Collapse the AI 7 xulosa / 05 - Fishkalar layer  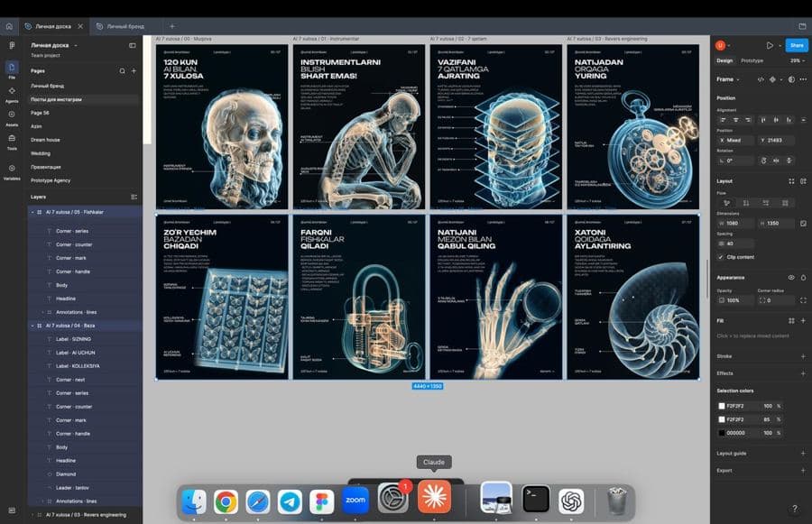point(32,212)
